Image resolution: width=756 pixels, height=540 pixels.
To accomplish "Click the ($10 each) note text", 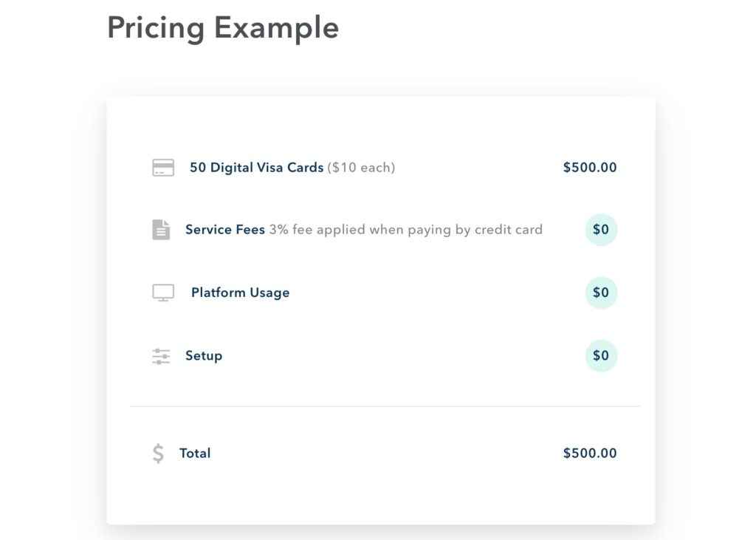I will (361, 168).
